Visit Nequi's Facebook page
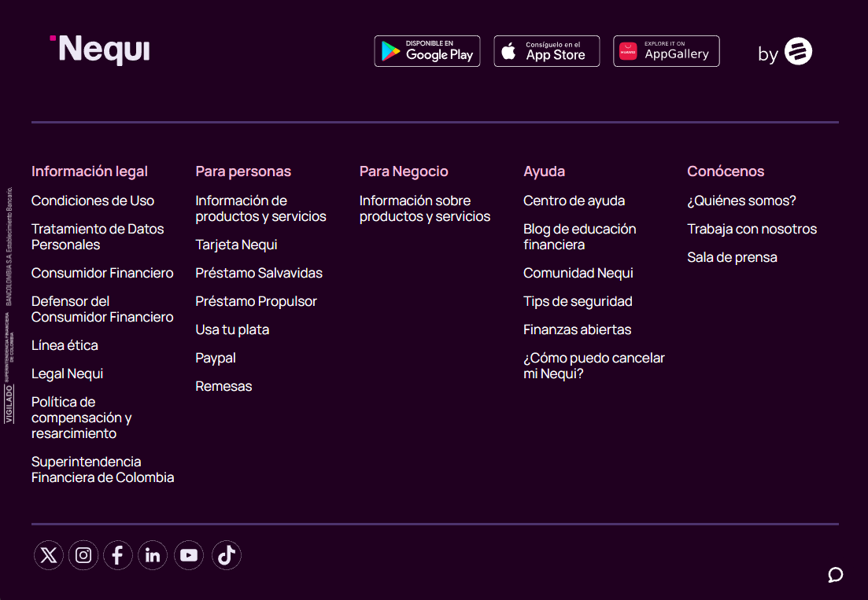868x600 pixels. (118, 555)
